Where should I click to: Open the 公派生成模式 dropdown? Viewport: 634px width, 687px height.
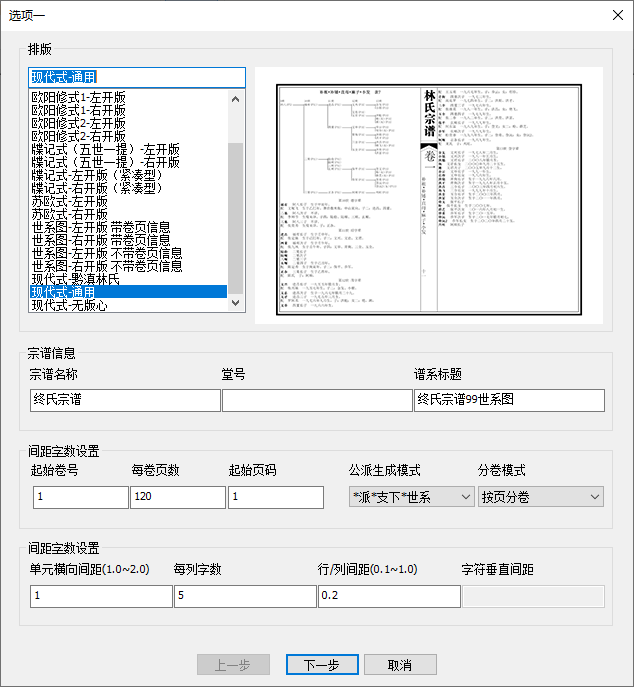pyautogui.click(x=412, y=496)
